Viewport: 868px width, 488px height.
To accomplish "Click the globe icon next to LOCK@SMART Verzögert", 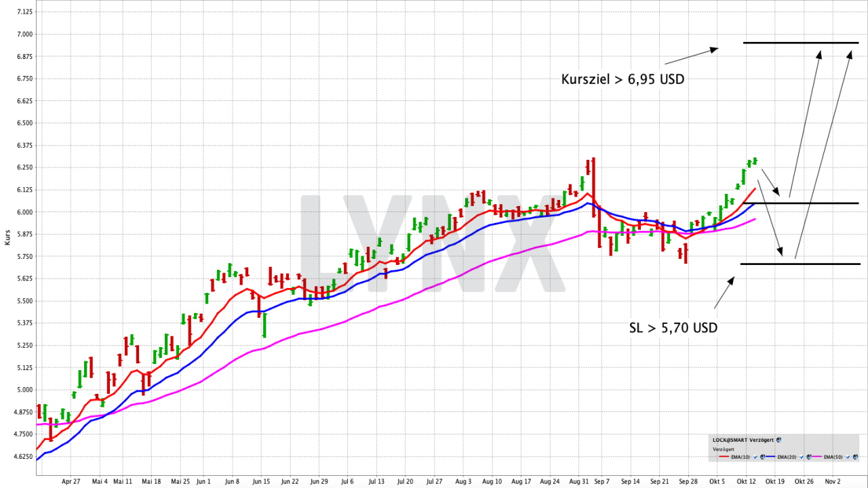I will pyautogui.click(x=778, y=440).
